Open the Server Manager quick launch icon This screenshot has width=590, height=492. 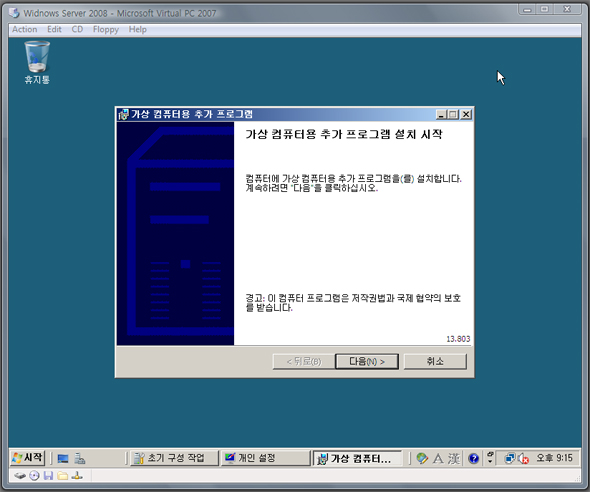[x=79, y=459]
